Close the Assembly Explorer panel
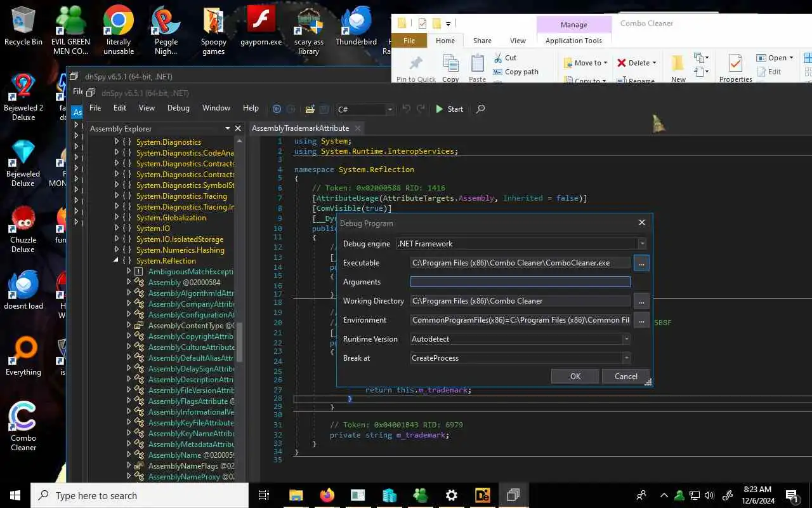 coord(238,128)
